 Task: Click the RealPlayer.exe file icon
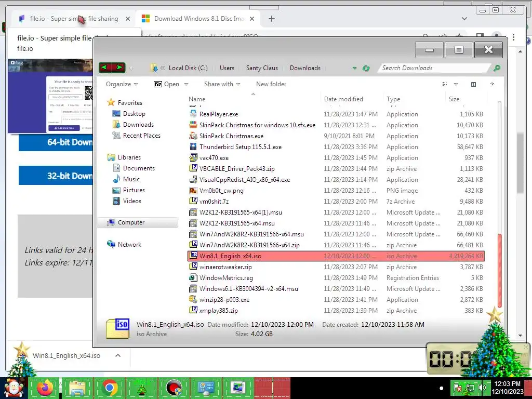pyautogui.click(x=193, y=114)
